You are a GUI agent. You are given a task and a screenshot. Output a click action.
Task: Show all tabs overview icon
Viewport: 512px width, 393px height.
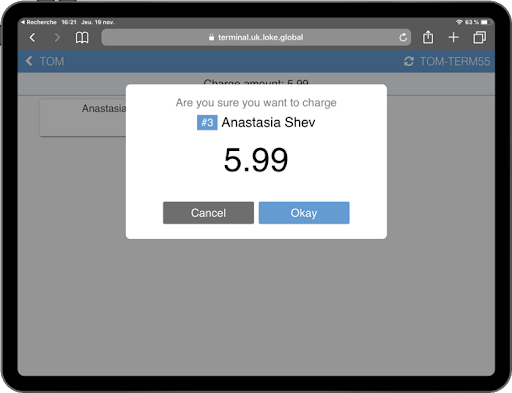pyautogui.click(x=479, y=37)
